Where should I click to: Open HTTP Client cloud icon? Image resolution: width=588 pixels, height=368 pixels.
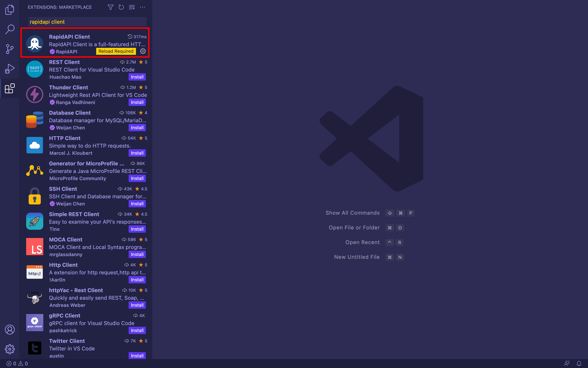(35, 145)
